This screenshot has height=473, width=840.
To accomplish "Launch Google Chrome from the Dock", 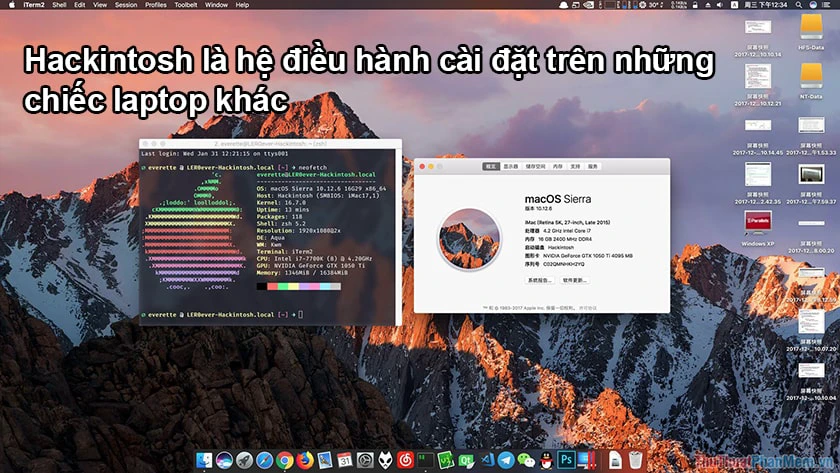I will point(284,460).
